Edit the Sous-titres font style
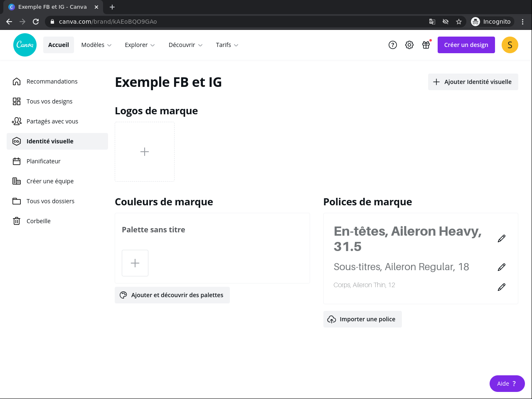Image resolution: width=532 pixels, height=399 pixels. point(502,267)
